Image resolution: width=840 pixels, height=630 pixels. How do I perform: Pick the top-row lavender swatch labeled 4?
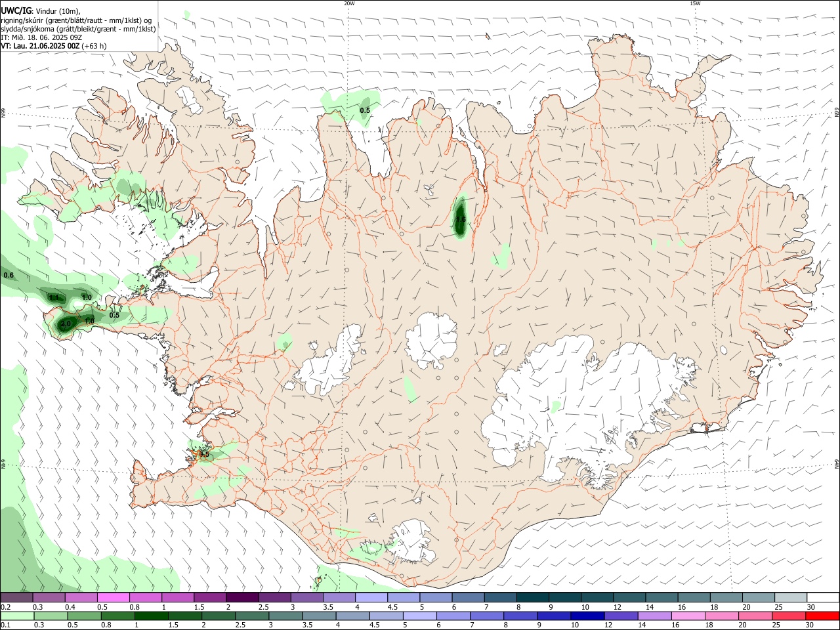point(371,598)
